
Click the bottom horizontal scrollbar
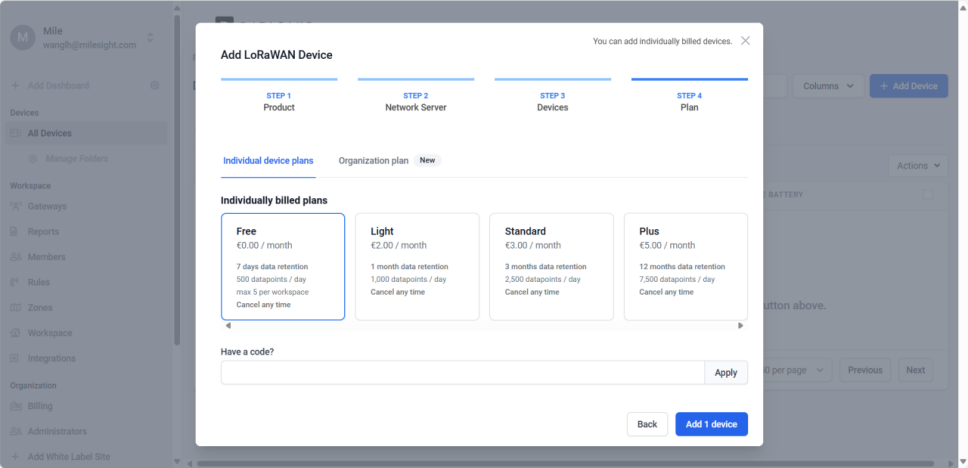pos(564,464)
